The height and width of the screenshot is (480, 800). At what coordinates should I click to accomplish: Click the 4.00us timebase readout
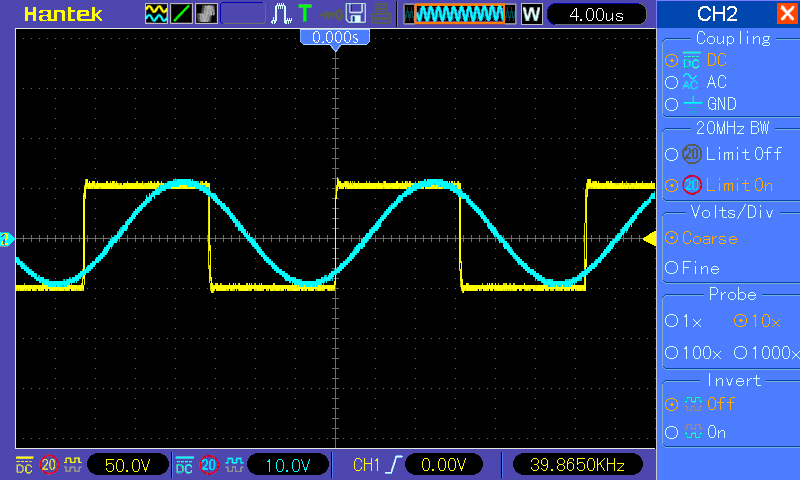coord(594,14)
